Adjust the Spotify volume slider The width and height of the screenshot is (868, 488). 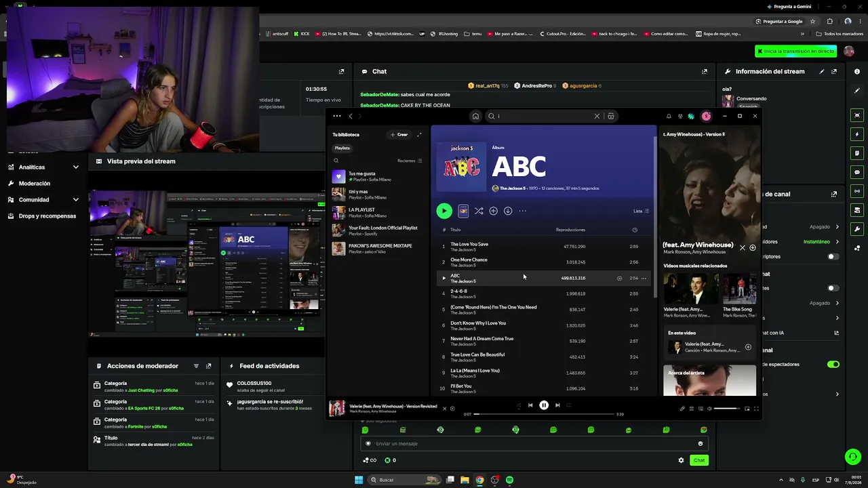click(x=727, y=409)
